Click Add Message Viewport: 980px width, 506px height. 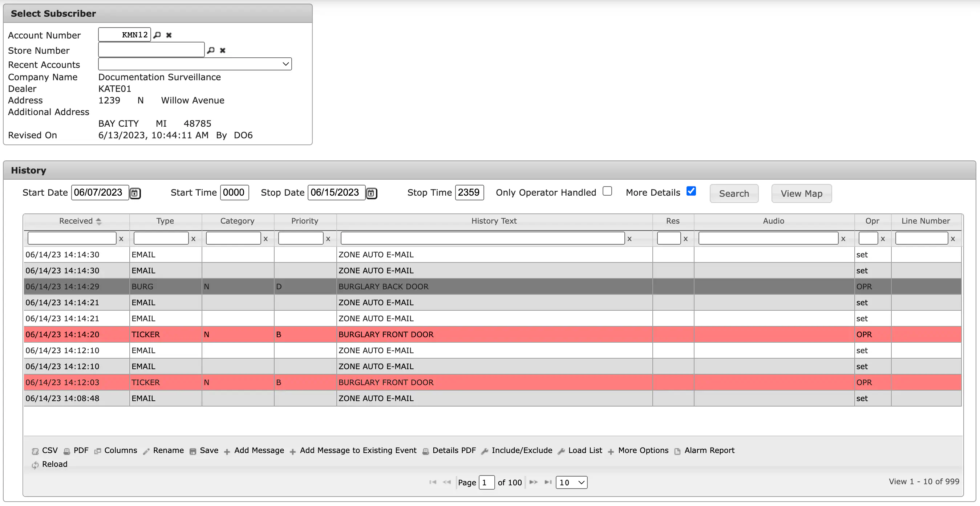[254, 450]
